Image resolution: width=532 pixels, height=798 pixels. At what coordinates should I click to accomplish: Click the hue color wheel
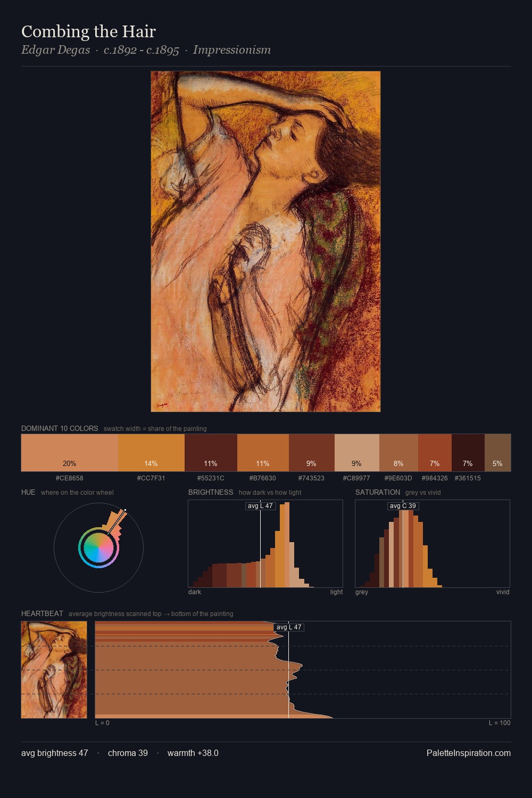(x=98, y=547)
